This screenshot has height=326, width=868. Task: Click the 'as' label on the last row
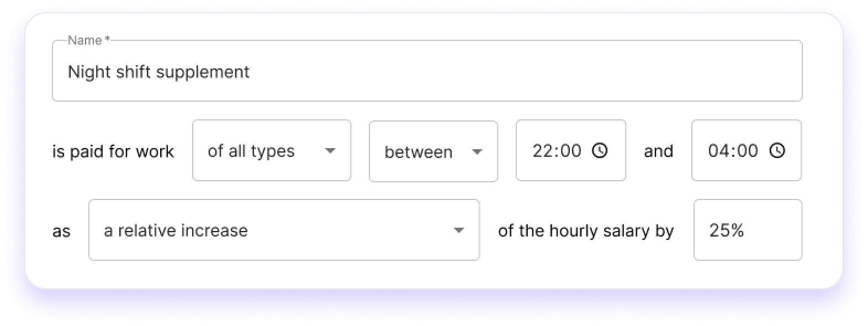61,231
